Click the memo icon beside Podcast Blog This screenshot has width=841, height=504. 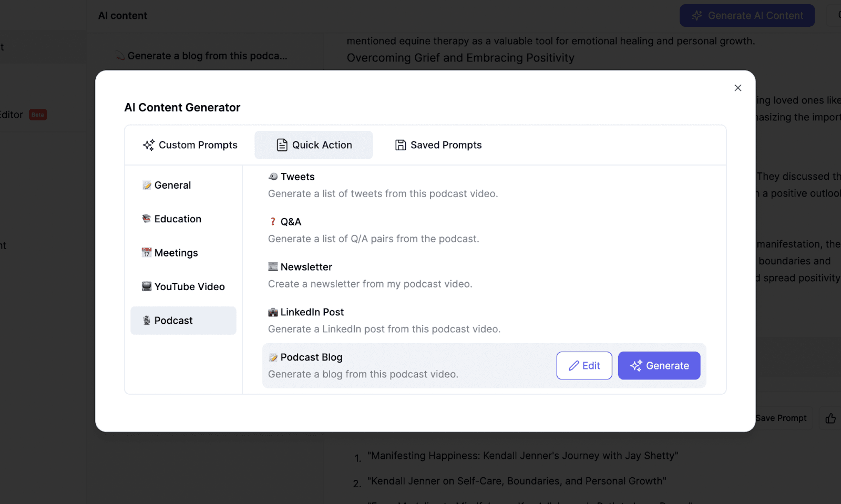coord(273,357)
